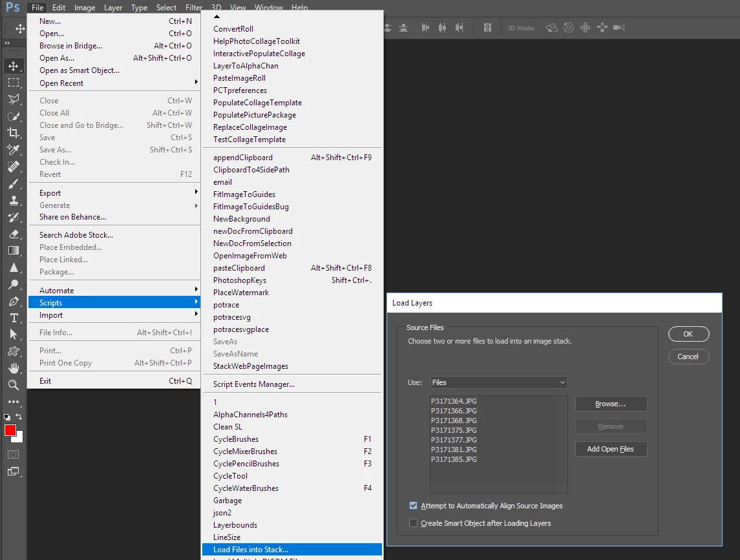The height and width of the screenshot is (560, 740).
Task: Choose Load Files into Stack script
Action: tap(291, 550)
